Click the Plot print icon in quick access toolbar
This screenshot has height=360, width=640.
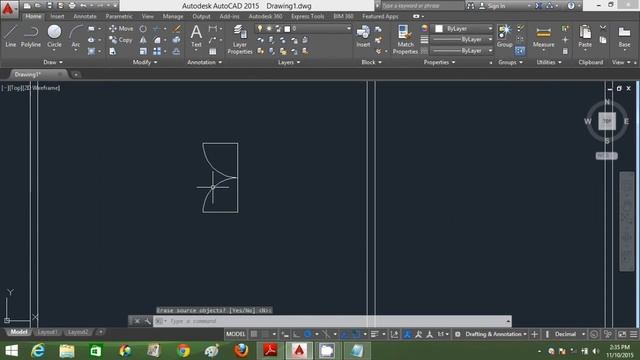(x=72, y=6)
